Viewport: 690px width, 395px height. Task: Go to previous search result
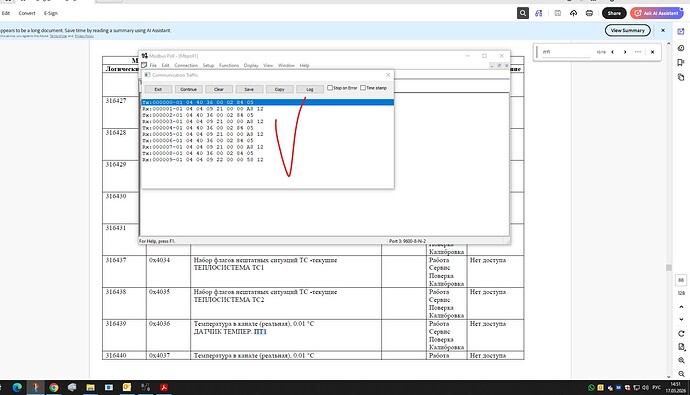tap(613, 52)
